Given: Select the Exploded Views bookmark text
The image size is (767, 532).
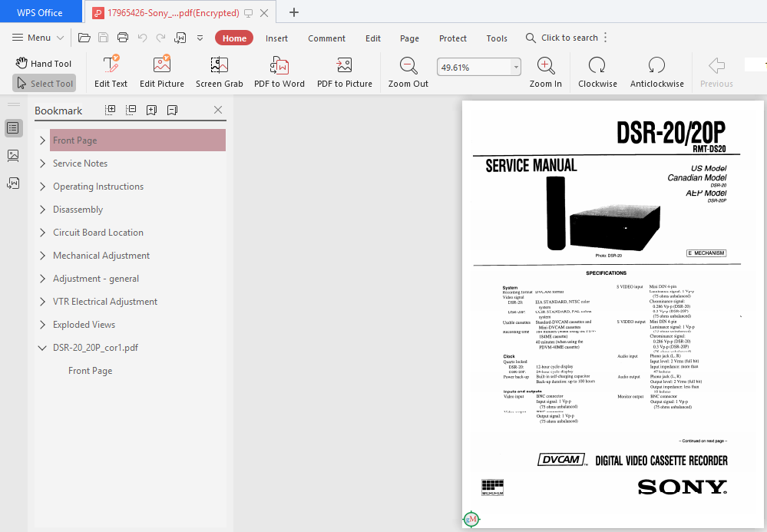Looking at the screenshot, I should (84, 325).
